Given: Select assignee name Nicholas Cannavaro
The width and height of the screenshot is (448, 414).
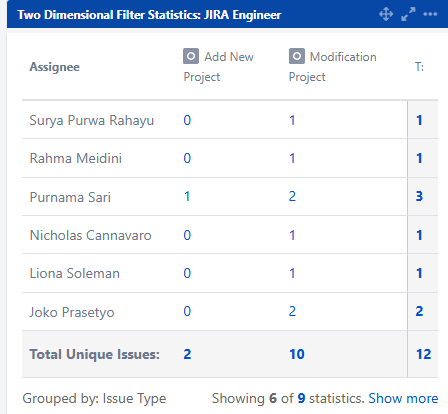Looking at the screenshot, I should click(91, 235).
